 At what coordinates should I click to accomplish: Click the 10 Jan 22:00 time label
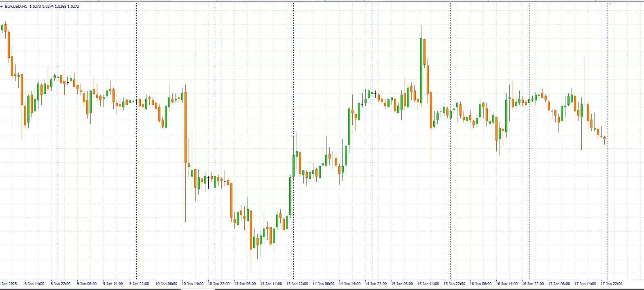pyautogui.click(x=218, y=283)
